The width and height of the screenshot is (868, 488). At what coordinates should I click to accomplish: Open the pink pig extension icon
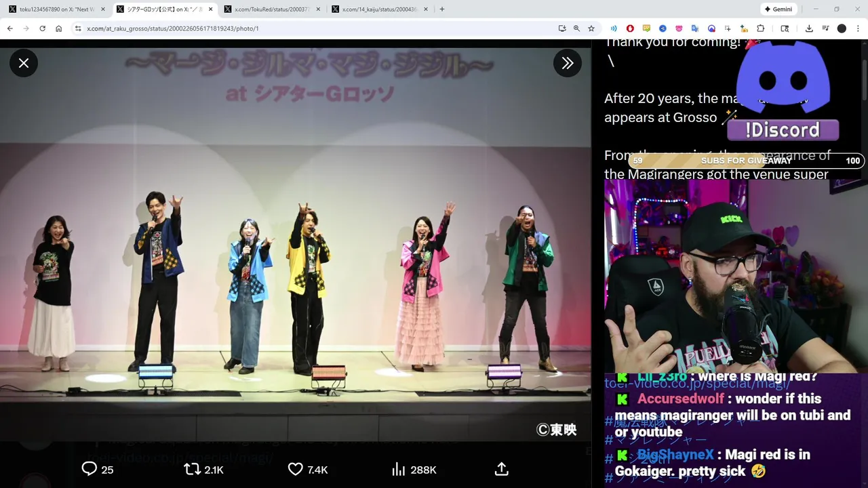(679, 28)
